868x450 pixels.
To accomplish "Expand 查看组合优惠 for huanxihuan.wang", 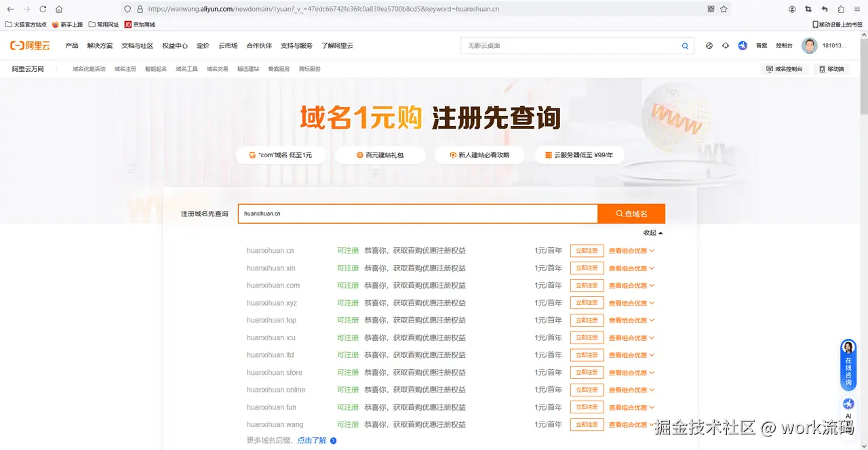I will (628, 424).
